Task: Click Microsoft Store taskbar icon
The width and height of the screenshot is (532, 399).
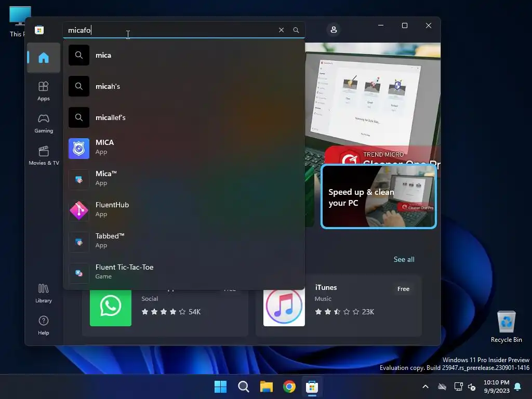Action: pos(312,387)
